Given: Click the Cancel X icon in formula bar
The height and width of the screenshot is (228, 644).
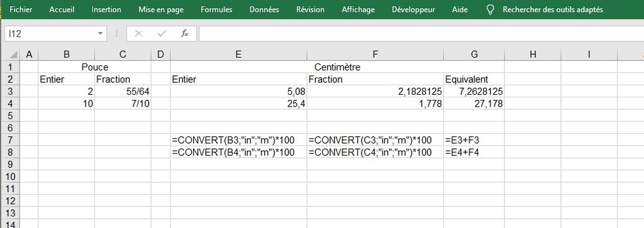Looking at the screenshot, I should tap(138, 34).
